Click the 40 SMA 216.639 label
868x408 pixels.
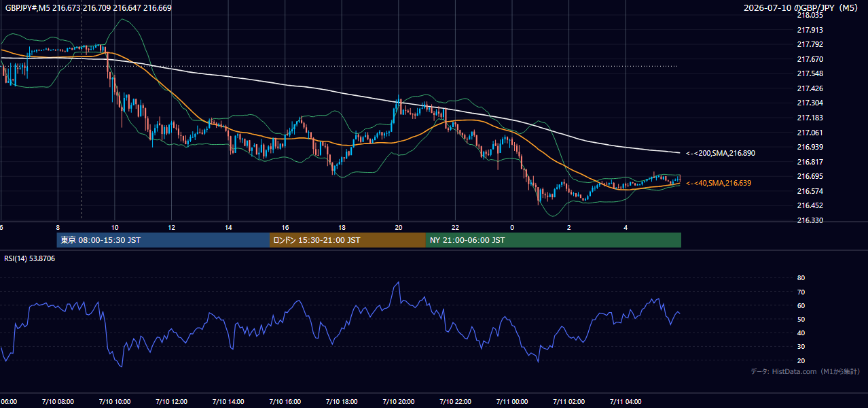click(719, 183)
